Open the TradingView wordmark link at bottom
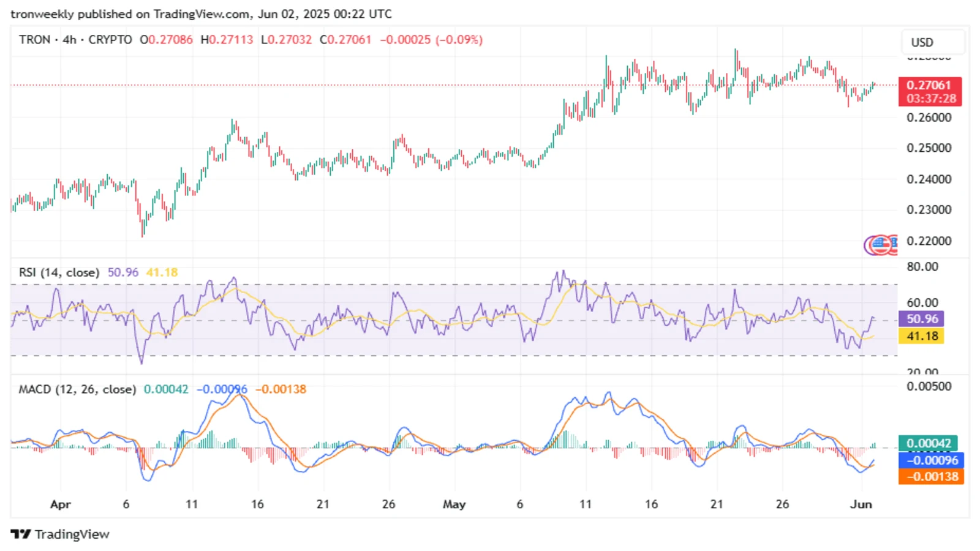 click(x=72, y=534)
